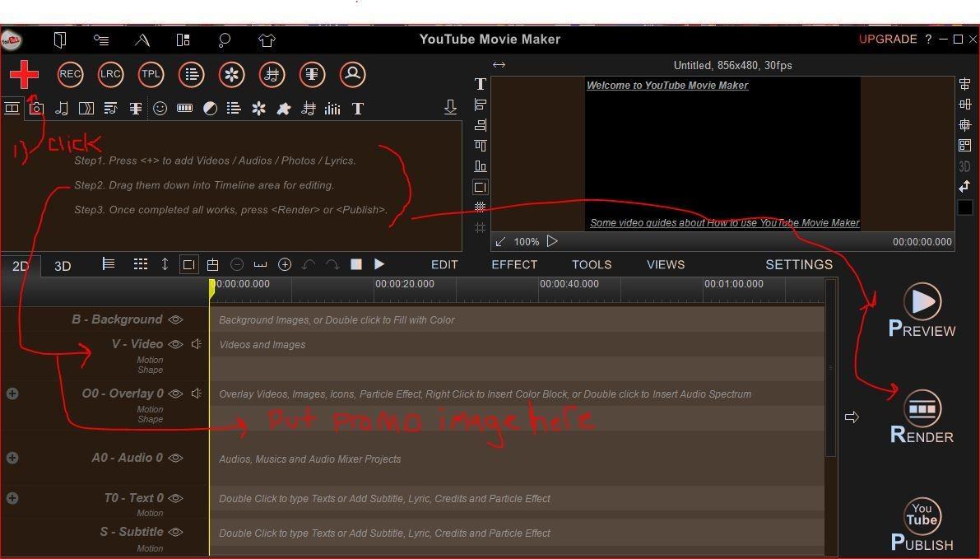Expand the O0 - Overlay 0 plus button

12,394
